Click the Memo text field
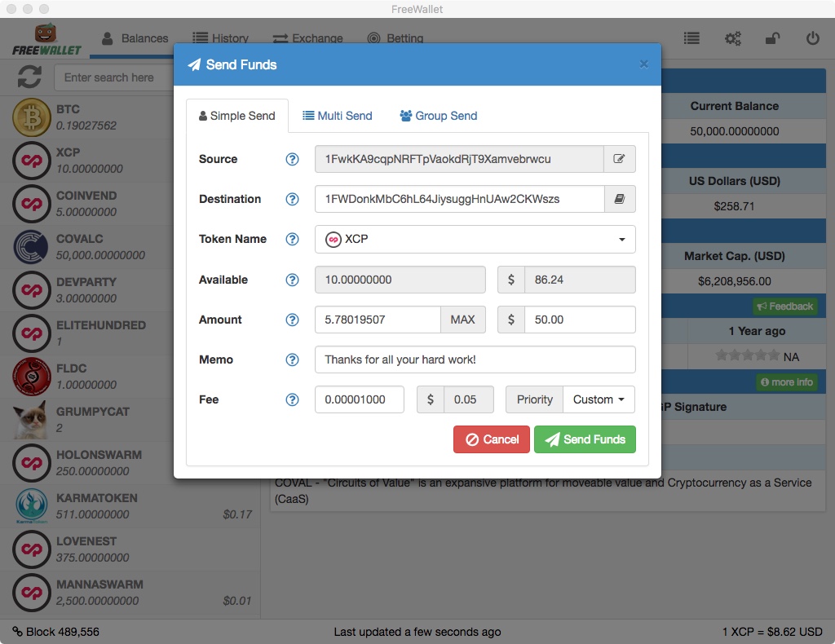 click(x=475, y=359)
